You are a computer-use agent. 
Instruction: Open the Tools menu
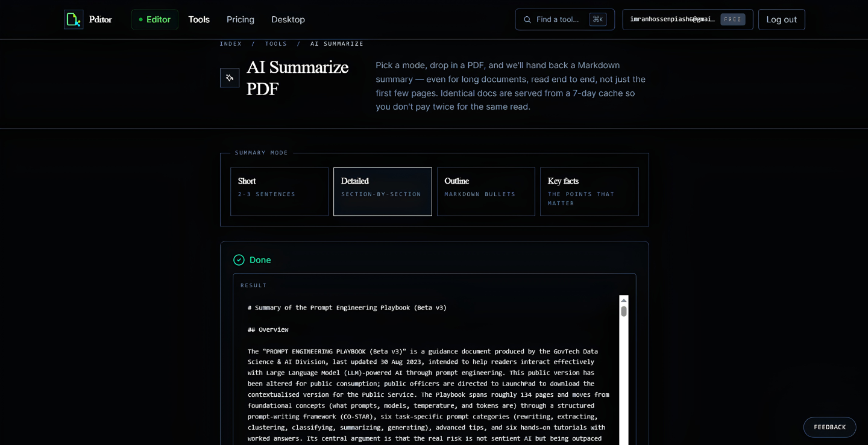(199, 19)
